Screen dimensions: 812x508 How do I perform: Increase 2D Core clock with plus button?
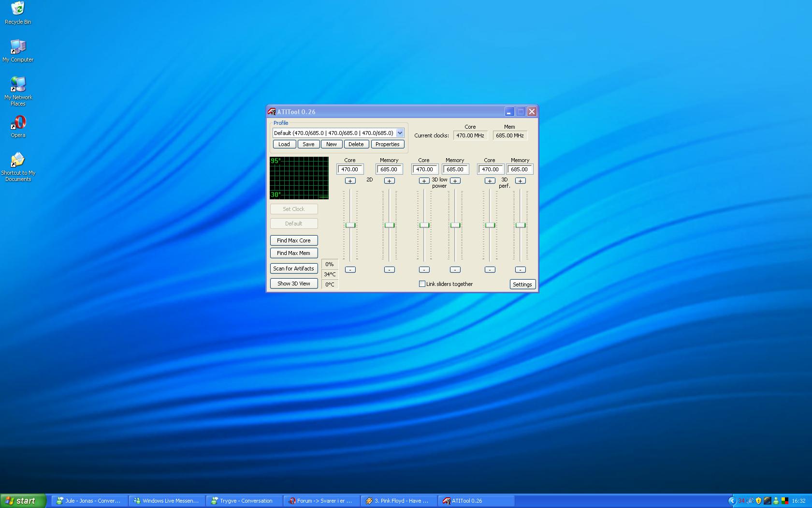pos(350,181)
